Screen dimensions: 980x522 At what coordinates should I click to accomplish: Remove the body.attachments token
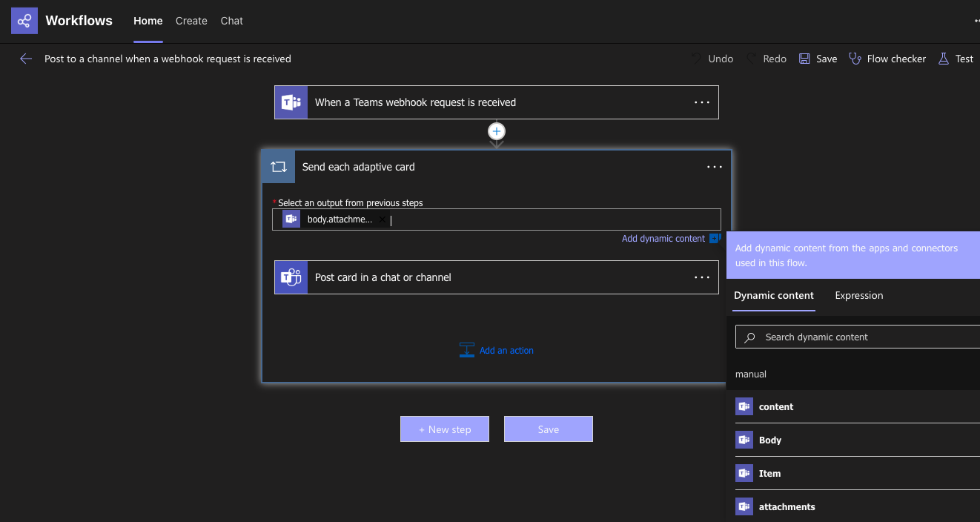pyautogui.click(x=382, y=219)
